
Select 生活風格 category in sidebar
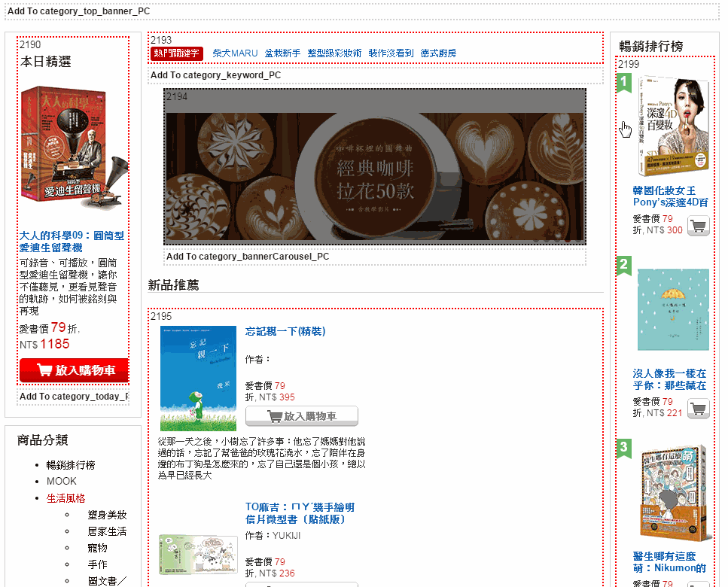(x=66, y=498)
